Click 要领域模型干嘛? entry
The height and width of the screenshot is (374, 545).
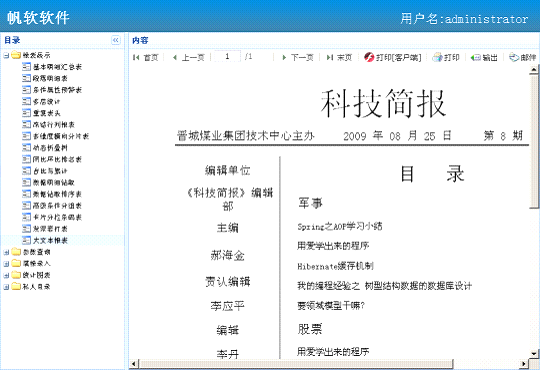click(331, 306)
